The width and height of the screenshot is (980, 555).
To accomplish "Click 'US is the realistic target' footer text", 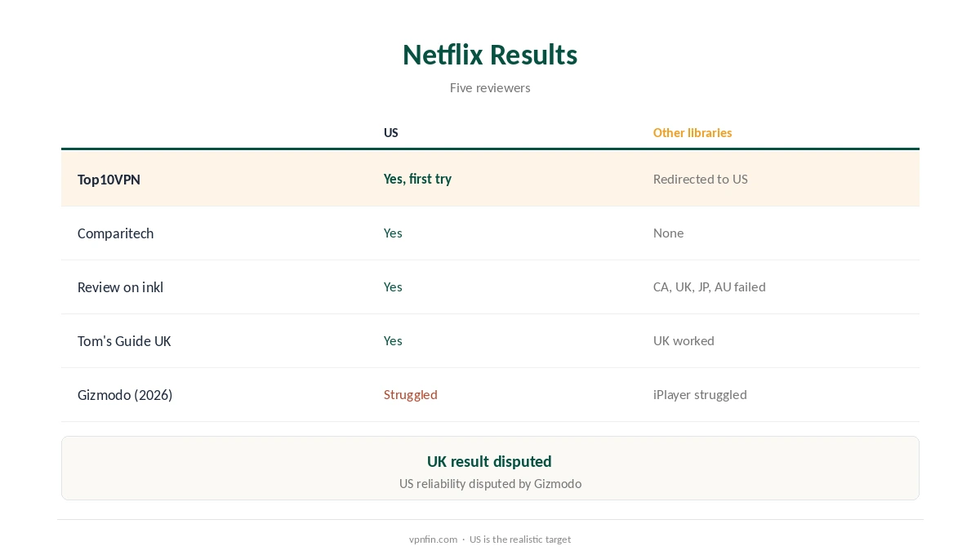I will [x=520, y=539].
